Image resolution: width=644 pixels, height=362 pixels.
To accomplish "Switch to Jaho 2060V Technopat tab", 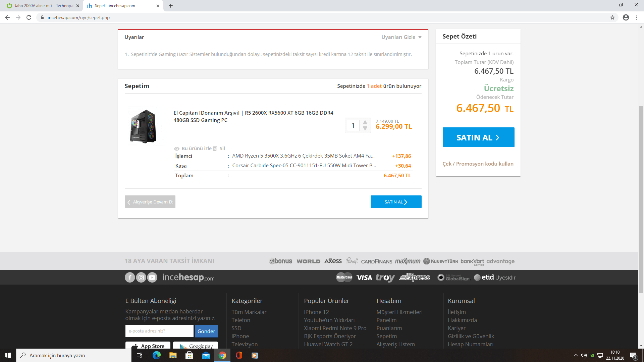I will (x=44, y=6).
